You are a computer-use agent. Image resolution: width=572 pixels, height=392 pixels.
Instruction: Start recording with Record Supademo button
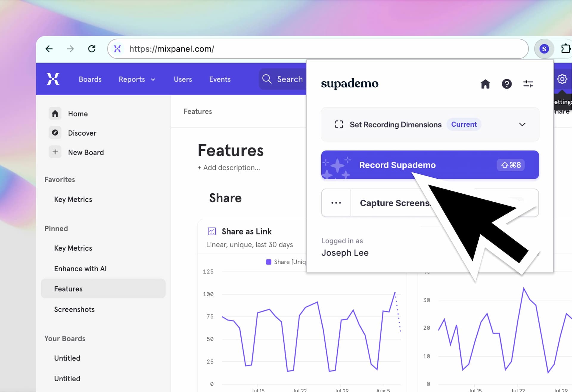point(430,165)
